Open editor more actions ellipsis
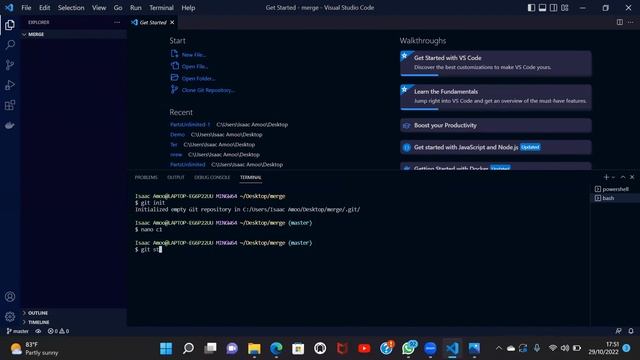Image resolution: width=640 pixels, height=360 pixels. [631, 22]
